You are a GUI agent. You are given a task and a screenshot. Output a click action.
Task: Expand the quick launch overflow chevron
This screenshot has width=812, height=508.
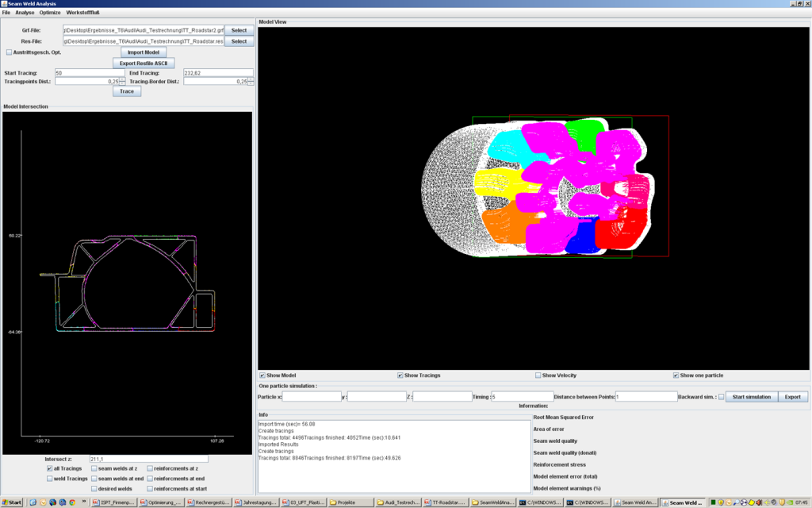[82, 501]
